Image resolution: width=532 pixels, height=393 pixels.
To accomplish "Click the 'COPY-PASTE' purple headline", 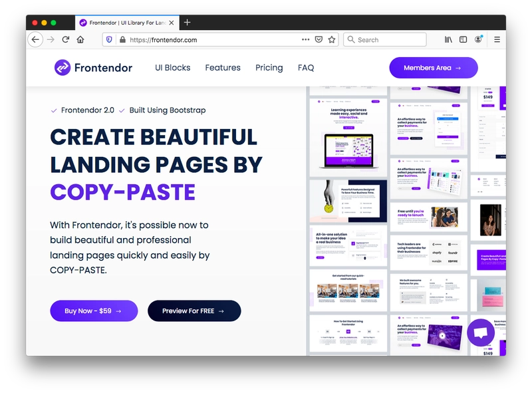I will click(x=122, y=192).
